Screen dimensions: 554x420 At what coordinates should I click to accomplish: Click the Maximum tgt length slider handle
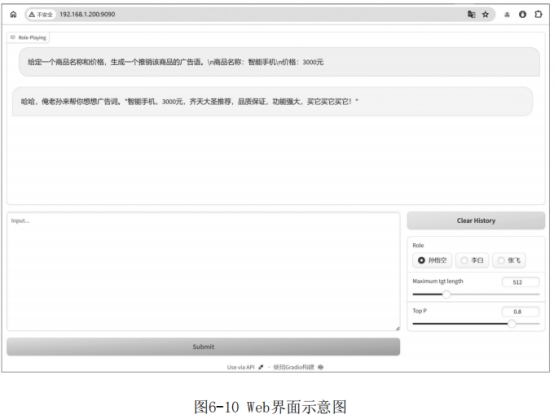(447, 294)
